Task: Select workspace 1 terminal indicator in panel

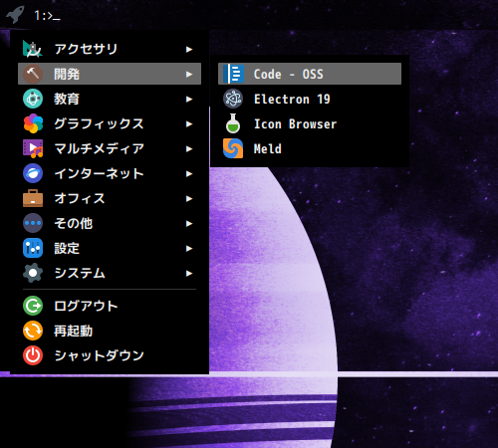Action: point(47,16)
